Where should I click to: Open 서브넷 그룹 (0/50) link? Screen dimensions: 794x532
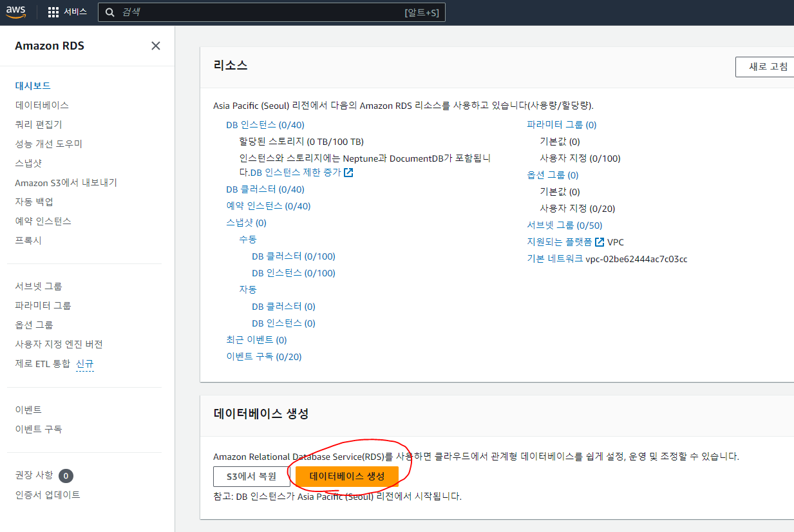(565, 225)
